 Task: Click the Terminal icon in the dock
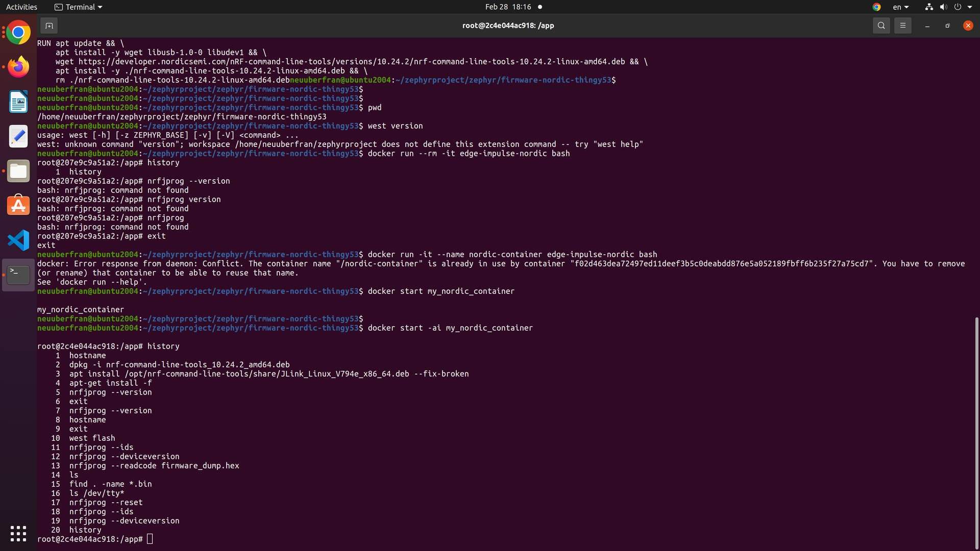coord(18,274)
